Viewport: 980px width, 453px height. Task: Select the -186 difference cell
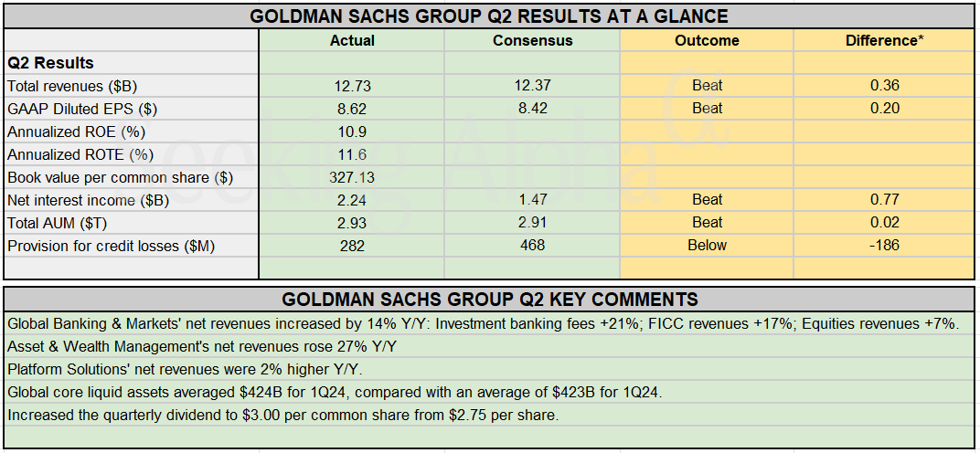(x=885, y=246)
